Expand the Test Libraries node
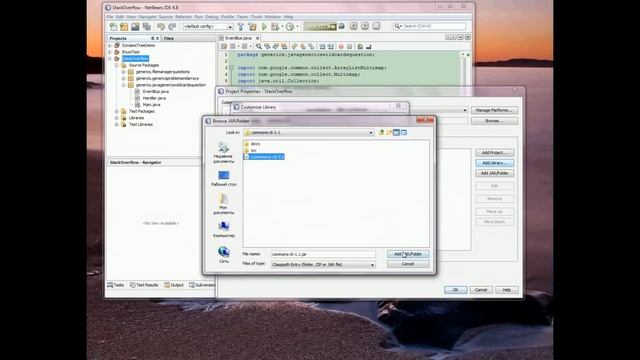The width and height of the screenshot is (640, 360). pyautogui.click(x=117, y=124)
